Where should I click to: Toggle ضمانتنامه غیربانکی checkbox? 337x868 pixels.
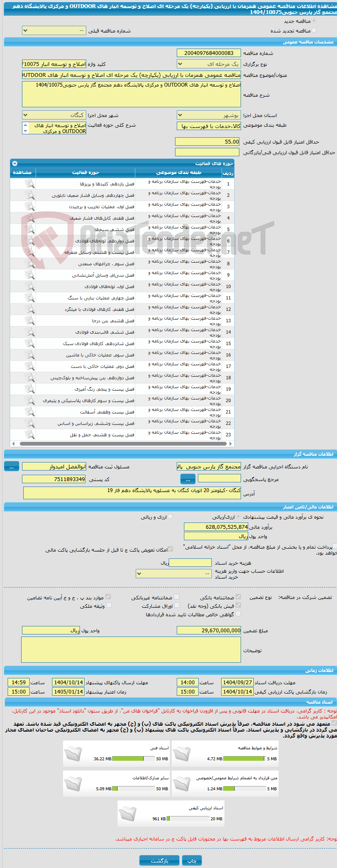tap(177, 597)
